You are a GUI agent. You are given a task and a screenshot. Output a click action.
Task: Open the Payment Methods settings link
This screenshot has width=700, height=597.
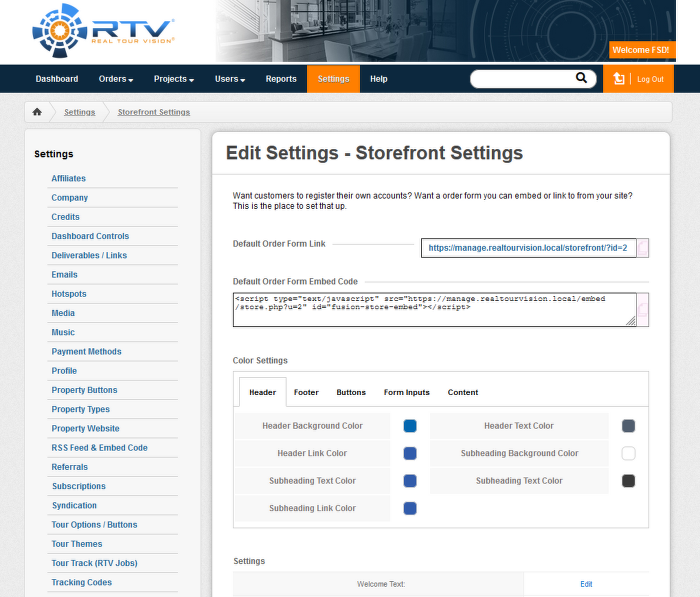pos(86,352)
